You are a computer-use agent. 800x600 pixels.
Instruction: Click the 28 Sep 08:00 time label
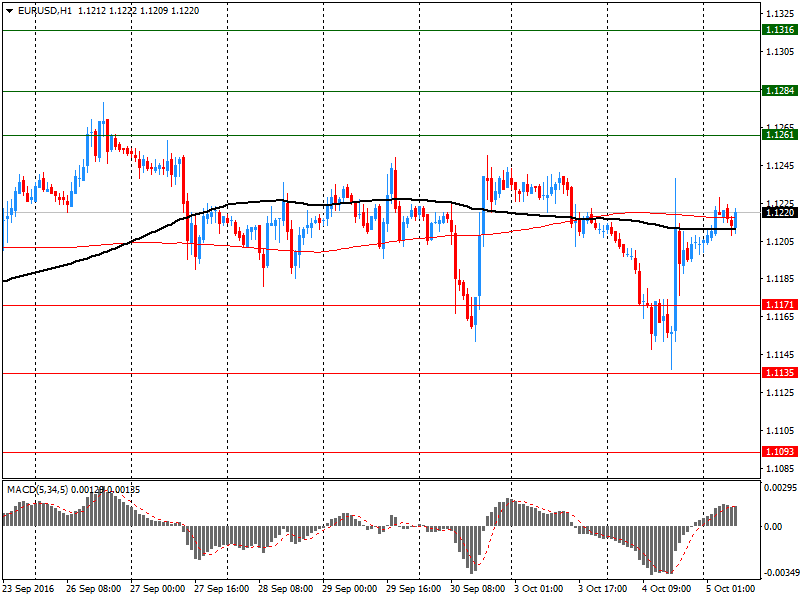click(x=285, y=589)
